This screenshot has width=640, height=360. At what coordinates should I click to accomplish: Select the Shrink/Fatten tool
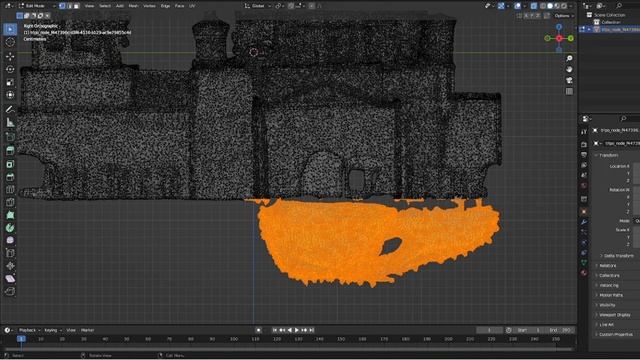(x=10, y=266)
